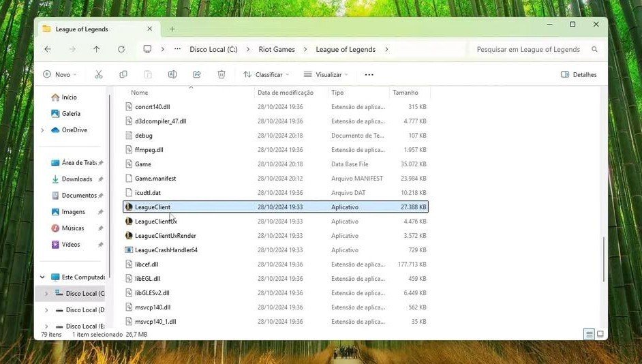This screenshot has width=642, height=364.
Task: Click Disco Local (C:) breadcrumb
Action: [213, 49]
